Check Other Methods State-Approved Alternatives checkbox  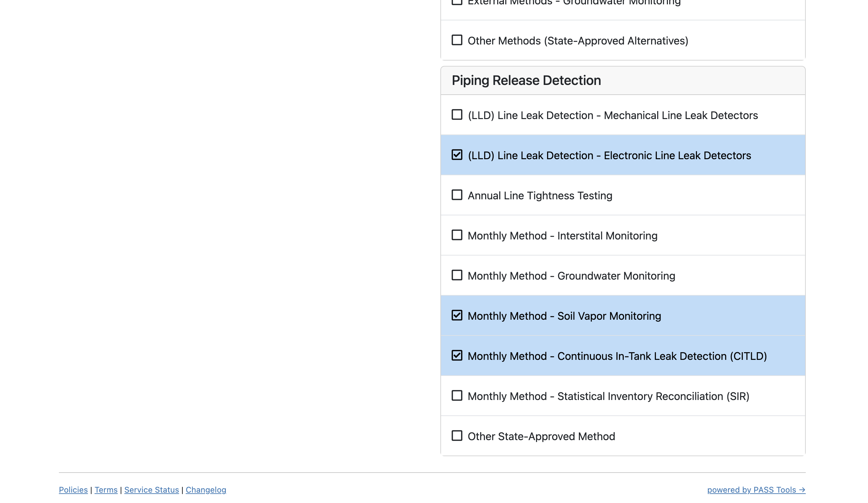(457, 40)
